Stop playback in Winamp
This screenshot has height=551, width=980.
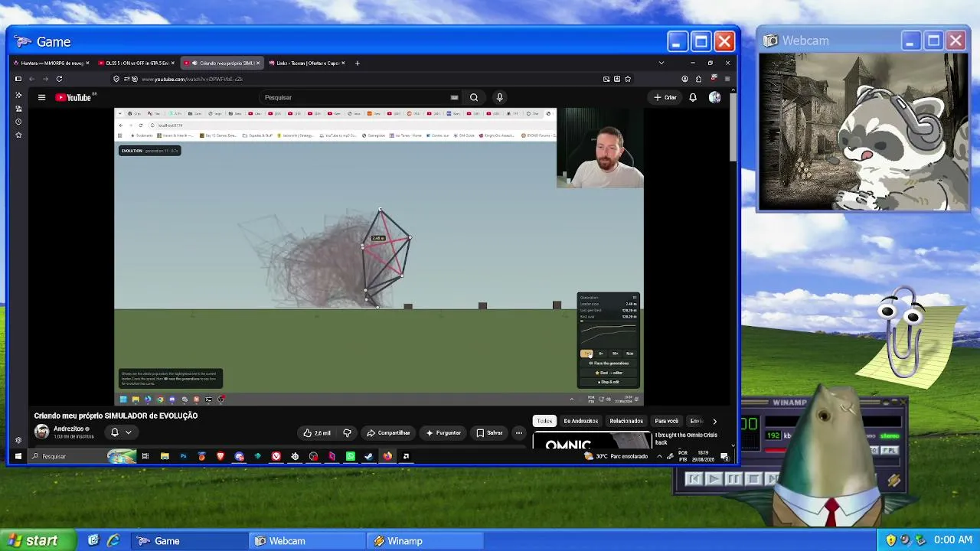(x=753, y=479)
